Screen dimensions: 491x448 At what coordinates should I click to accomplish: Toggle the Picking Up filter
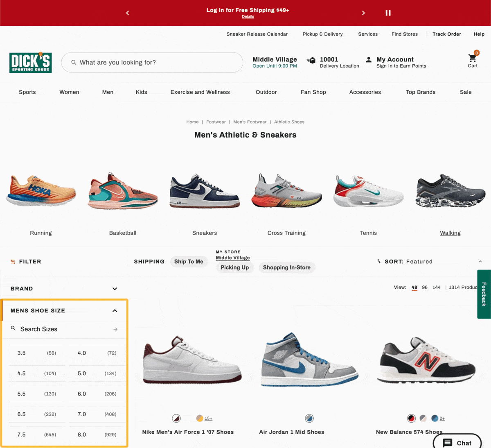click(234, 267)
